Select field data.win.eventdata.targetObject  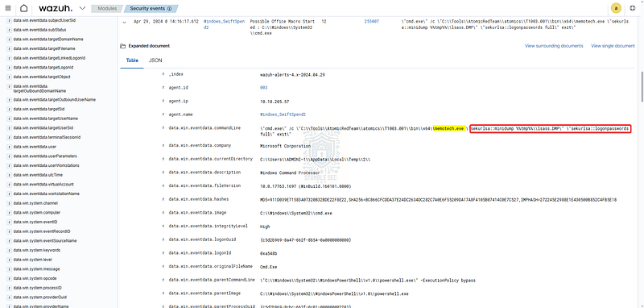(42, 77)
